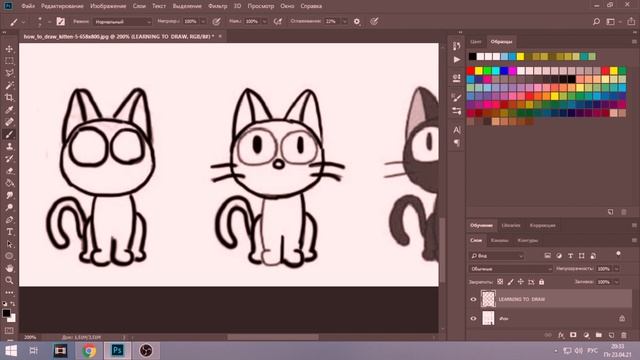640x360 pixels.
Task: Toggle airbrush build-up mode
Action: tap(278, 22)
